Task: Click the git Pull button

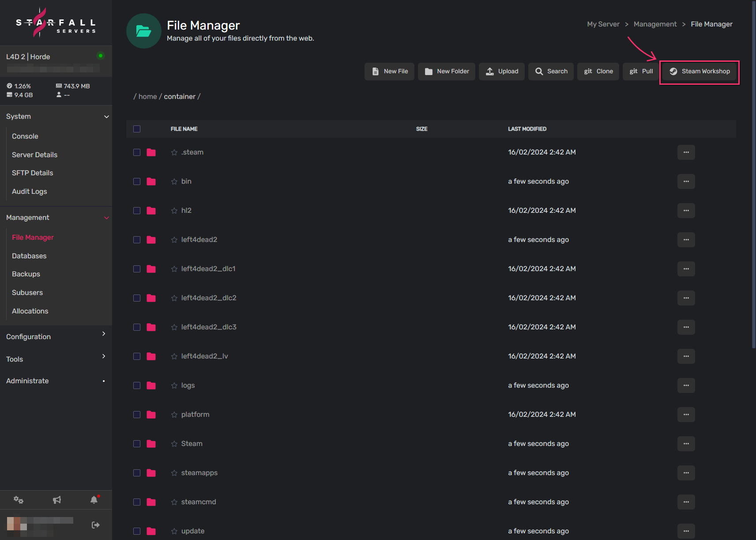Action: (x=641, y=72)
